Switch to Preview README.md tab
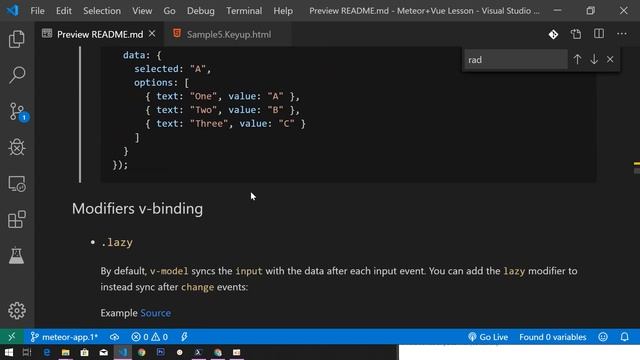 [99, 34]
